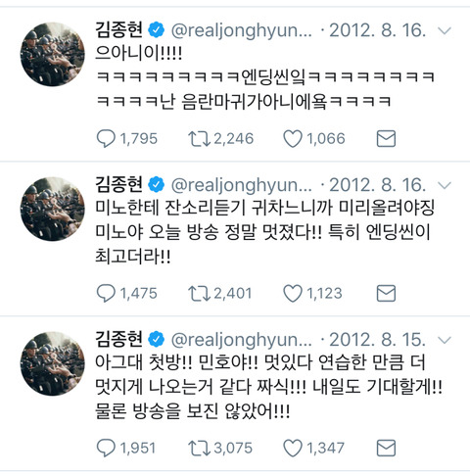The width and height of the screenshot is (470, 476).
Task: Open @realjonghyun handle link in first tweet
Action: (242, 30)
